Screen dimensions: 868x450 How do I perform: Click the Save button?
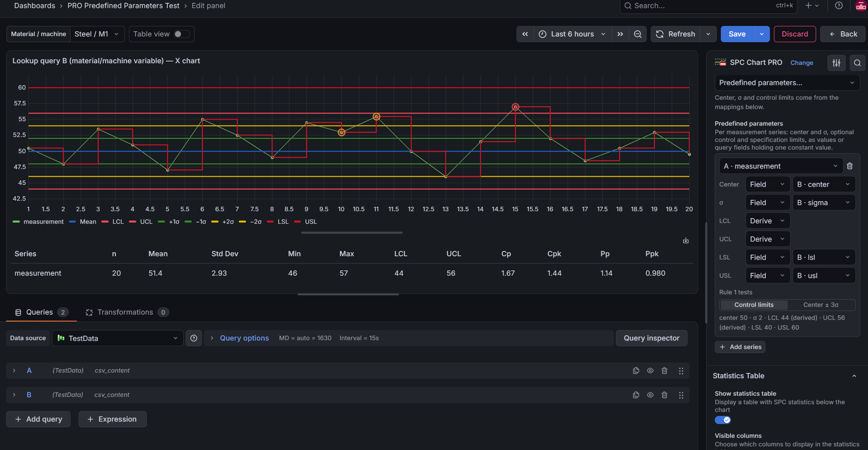[x=737, y=34]
